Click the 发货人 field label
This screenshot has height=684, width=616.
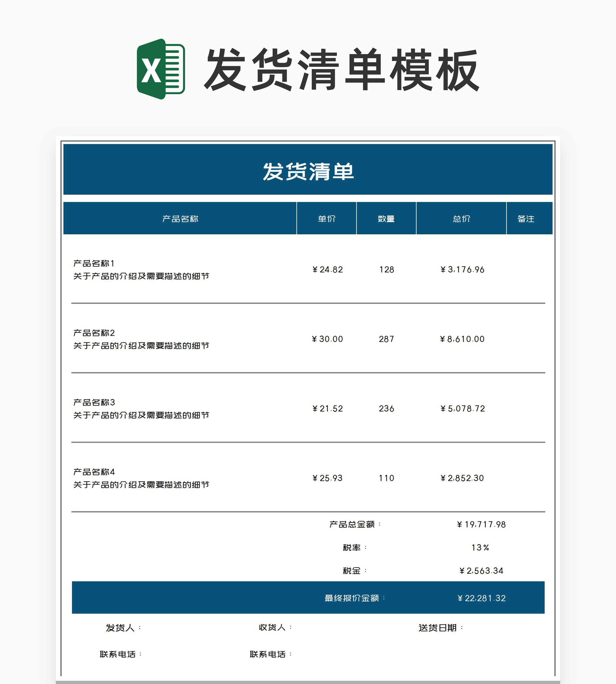point(120,628)
